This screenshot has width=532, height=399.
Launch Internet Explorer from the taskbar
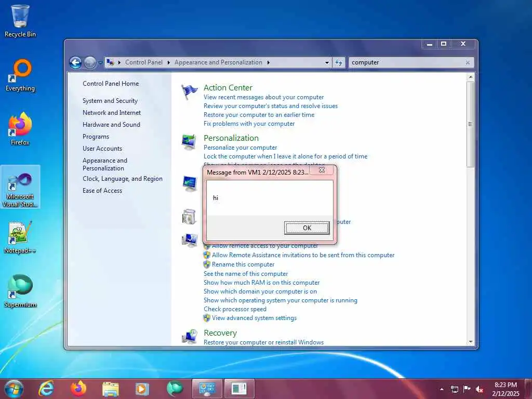[x=46, y=389]
